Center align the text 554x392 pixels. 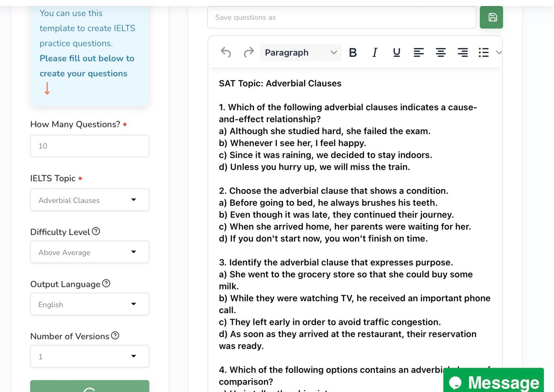click(441, 53)
